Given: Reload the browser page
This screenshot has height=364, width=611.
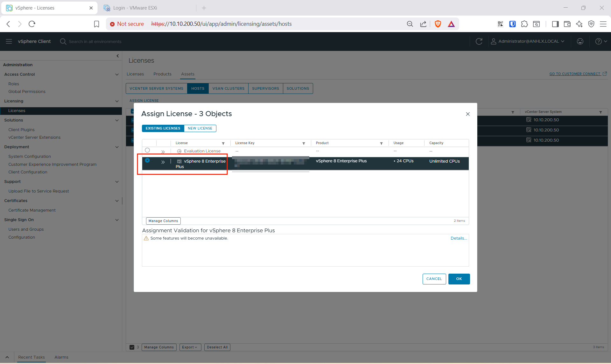Looking at the screenshot, I should tap(32, 24).
